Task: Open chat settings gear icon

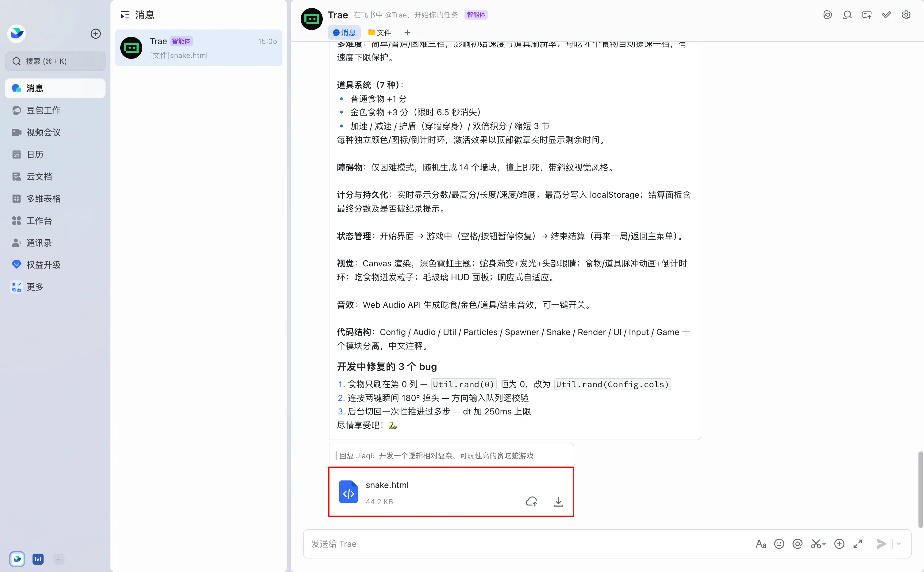Action: [906, 15]
